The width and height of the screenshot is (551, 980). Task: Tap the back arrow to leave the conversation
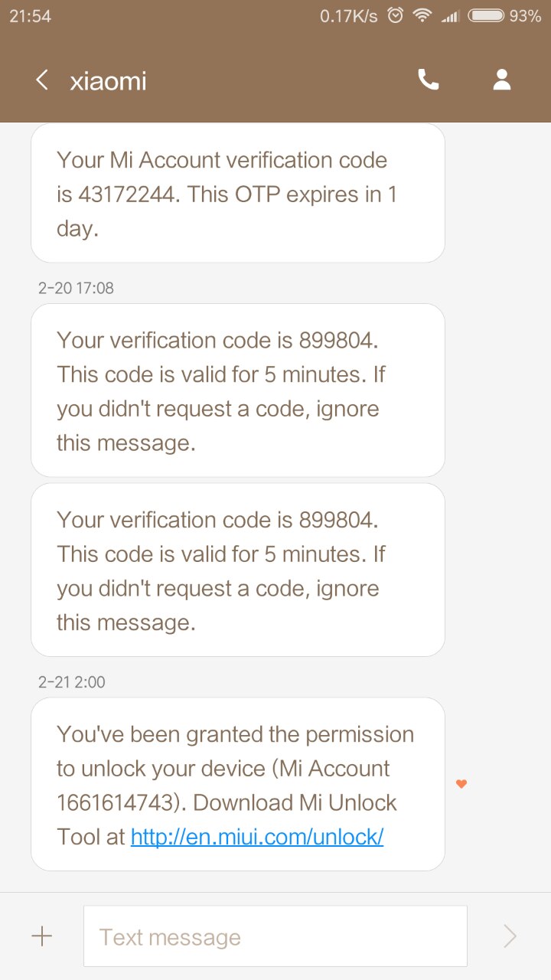(x=42, y=80)
